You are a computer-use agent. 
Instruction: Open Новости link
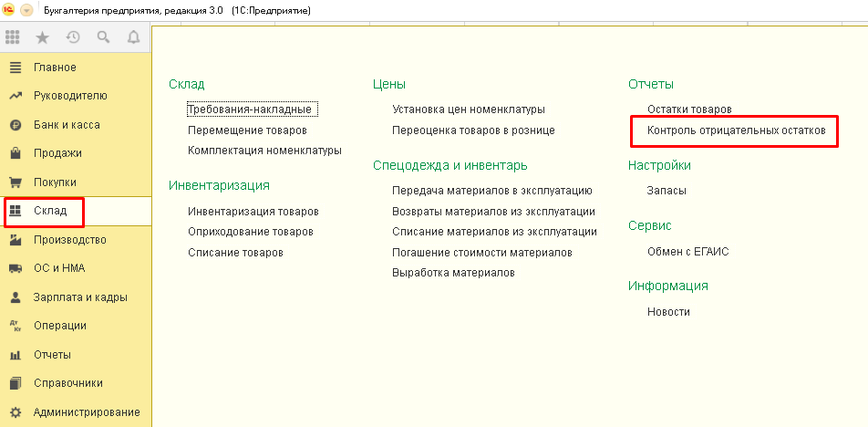(668, 312)
